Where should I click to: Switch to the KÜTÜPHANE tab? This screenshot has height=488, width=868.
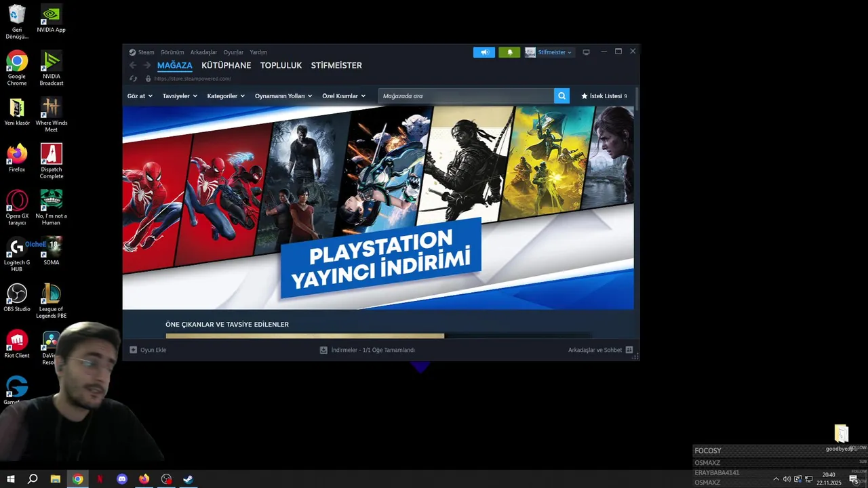click(x=226, y=66)
